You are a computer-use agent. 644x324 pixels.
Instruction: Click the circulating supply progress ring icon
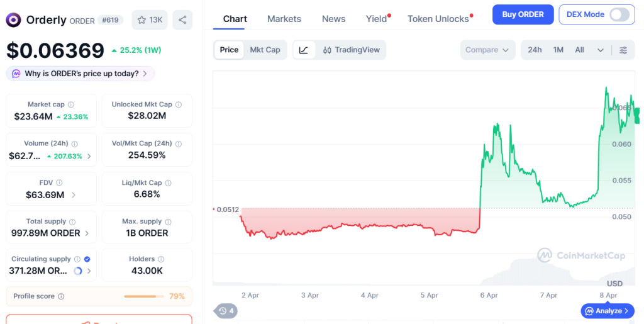pyautogui.click(x=77, y=271)
